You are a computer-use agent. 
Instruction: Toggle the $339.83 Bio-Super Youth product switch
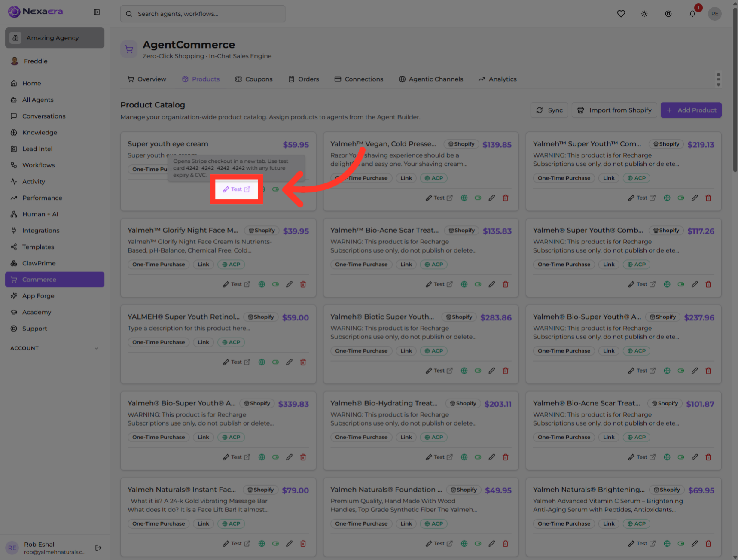click(275, 457)
